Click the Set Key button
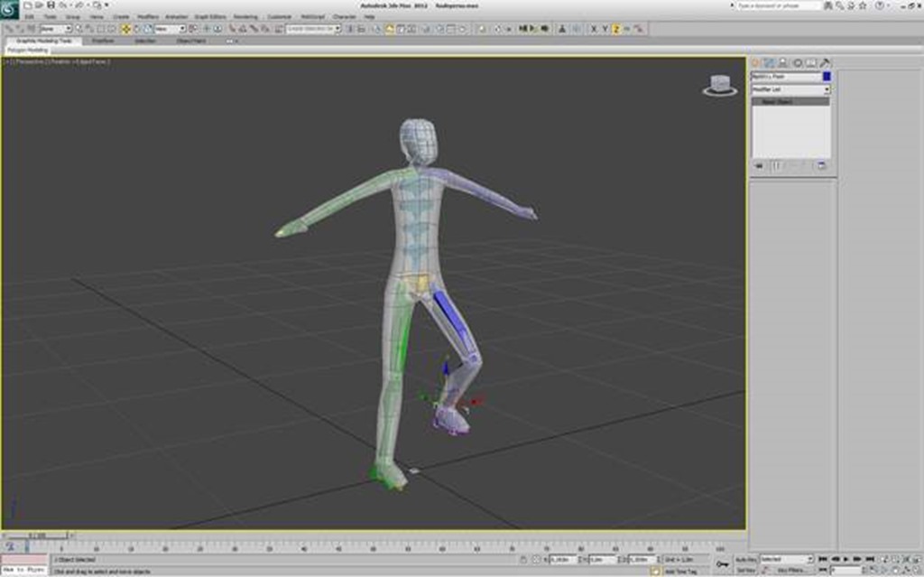The width and height of the screenshot is (924, 577). tap(745, 571)
